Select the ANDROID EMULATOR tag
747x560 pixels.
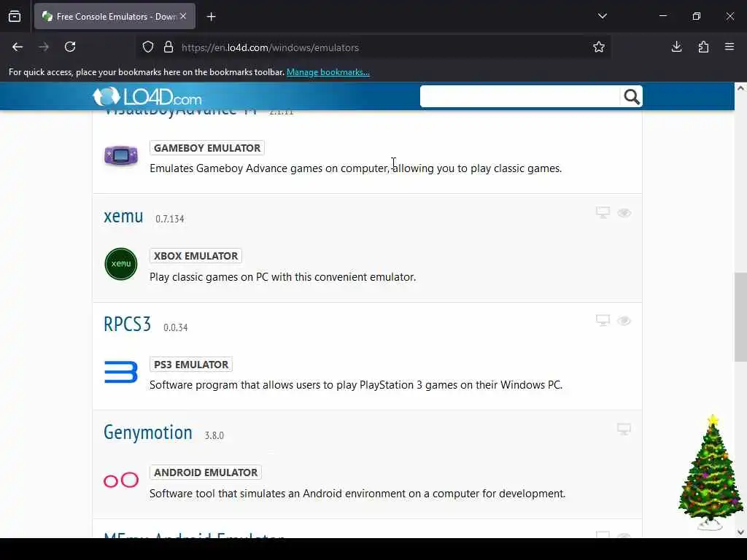tap(205, 472)
